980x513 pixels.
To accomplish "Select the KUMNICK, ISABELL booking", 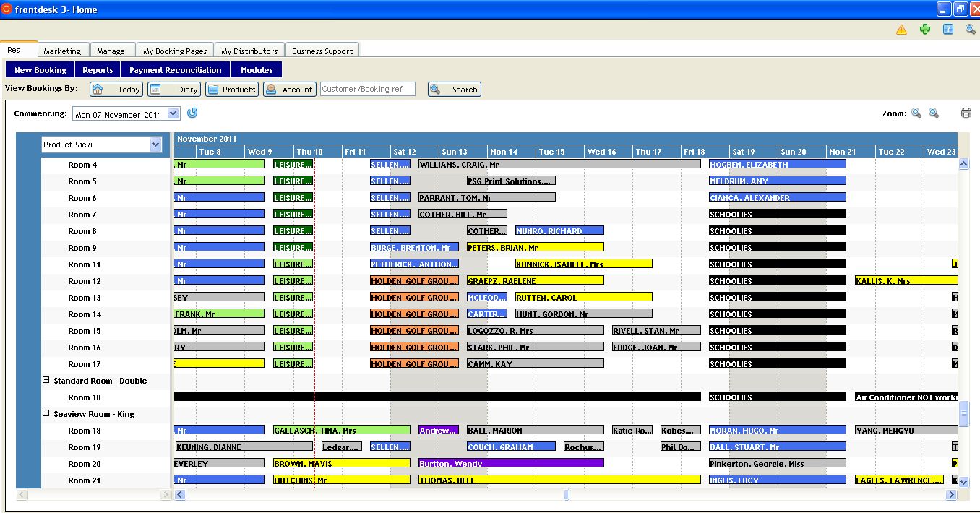I will pos(584,264).
